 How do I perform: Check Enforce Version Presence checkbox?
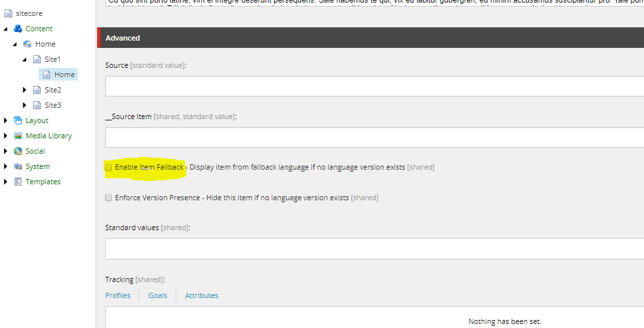point(108,198)
